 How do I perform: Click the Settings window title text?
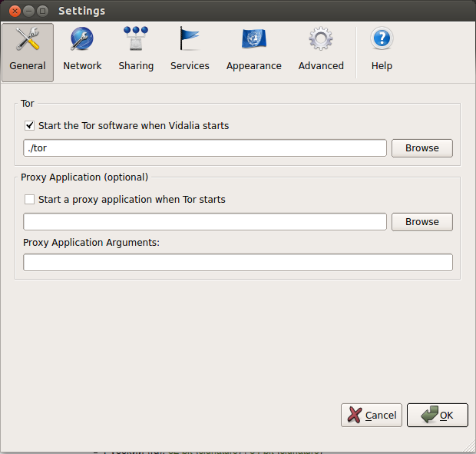tap(81, 12)
